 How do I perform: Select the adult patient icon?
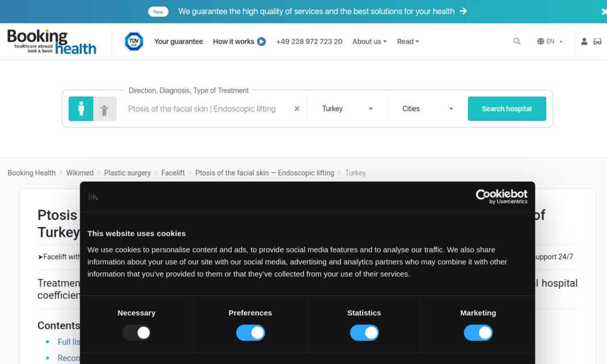tap(81, 109)
